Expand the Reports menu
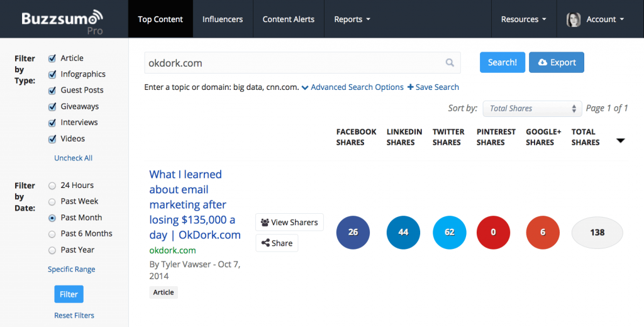644x327 pixels. (352, 19)
